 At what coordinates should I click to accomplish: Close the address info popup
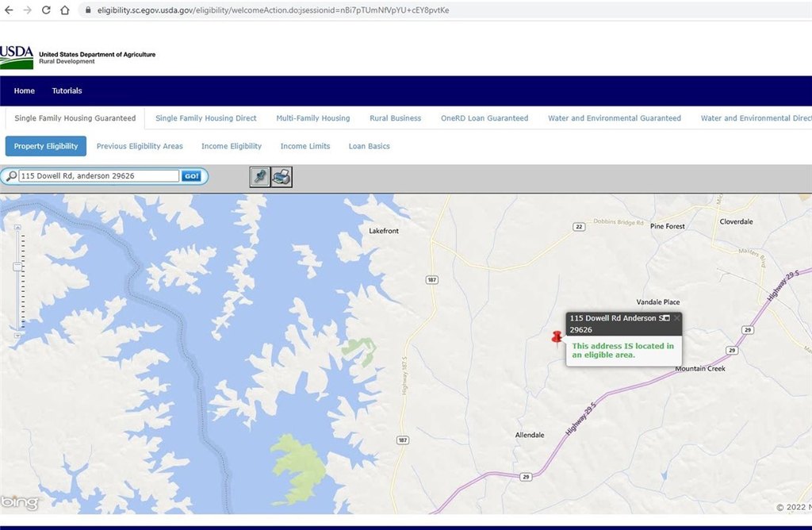676,317
